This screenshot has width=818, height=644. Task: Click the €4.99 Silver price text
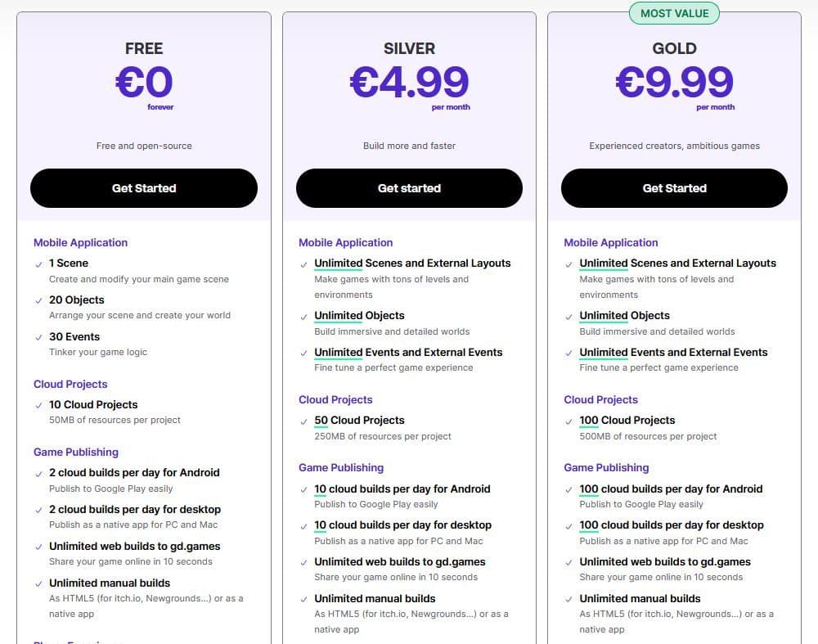point(409,82)
